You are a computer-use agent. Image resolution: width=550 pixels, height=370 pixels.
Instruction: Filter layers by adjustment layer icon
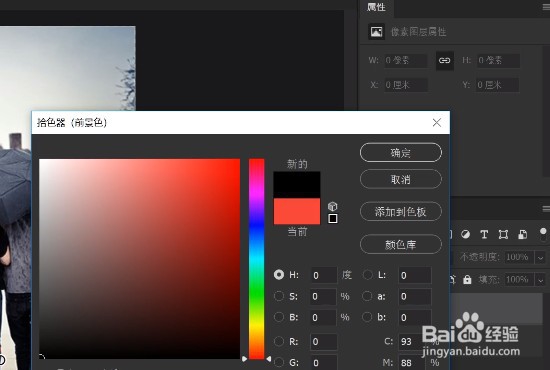465,234
